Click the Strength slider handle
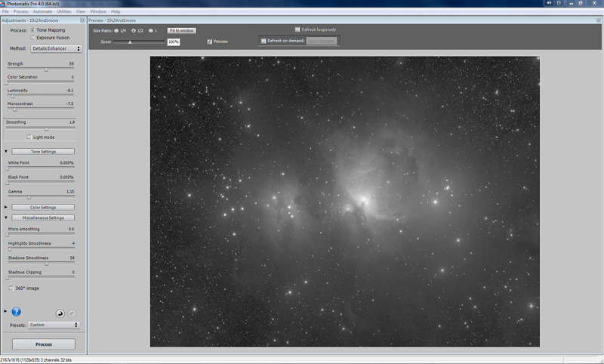 [x=47, y=69]
